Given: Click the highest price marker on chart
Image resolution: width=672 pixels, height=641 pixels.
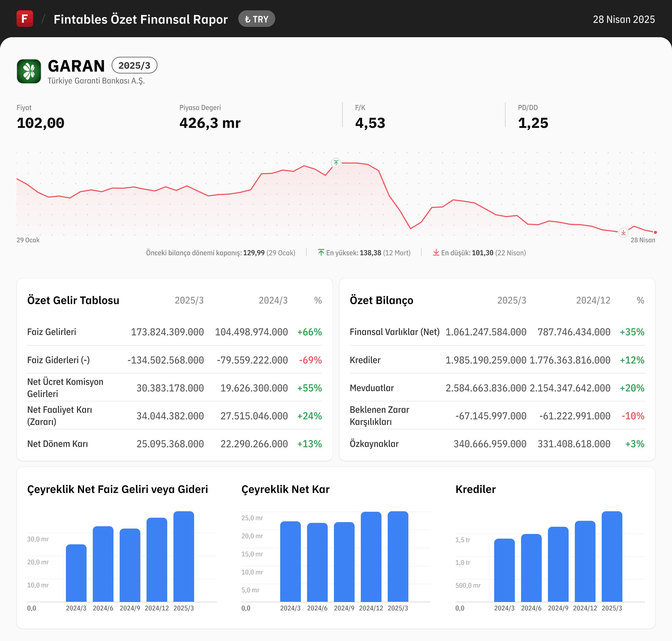Looking at the screenshot, I should point(336,163).
